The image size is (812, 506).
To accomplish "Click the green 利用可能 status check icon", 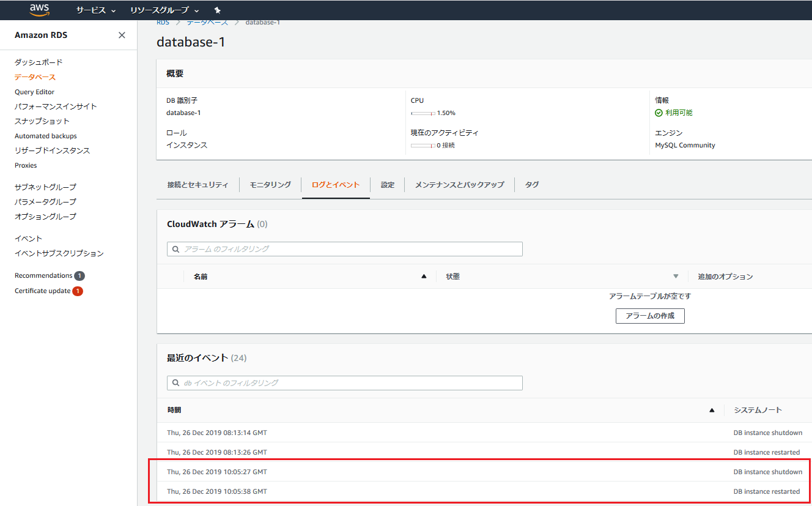I will pyautogui.click(x=658, y=112).
